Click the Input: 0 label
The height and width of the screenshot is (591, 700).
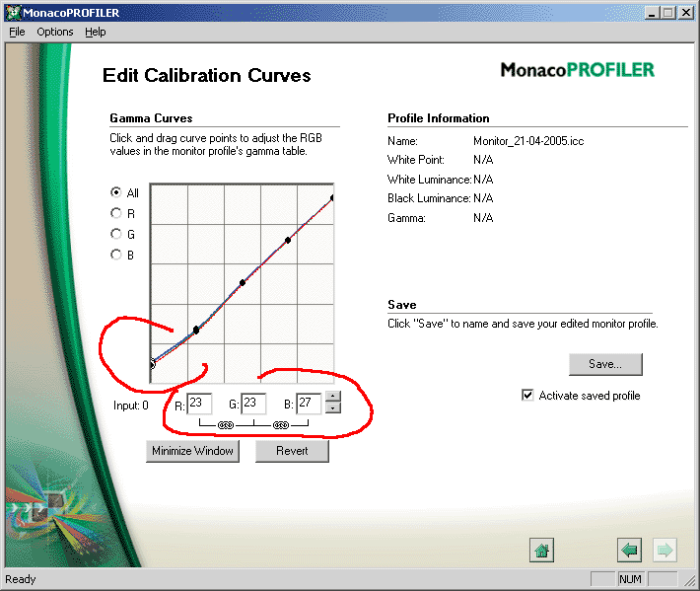130,406
